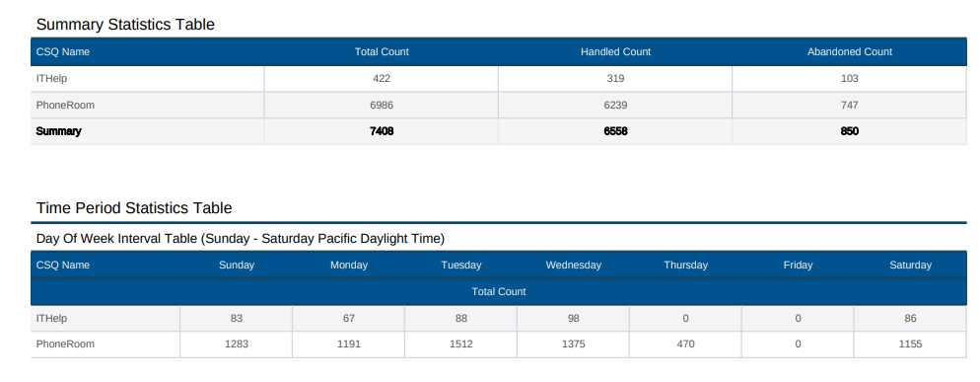Select the CSQ Name header in Day Of Week table

click(62, 265)
